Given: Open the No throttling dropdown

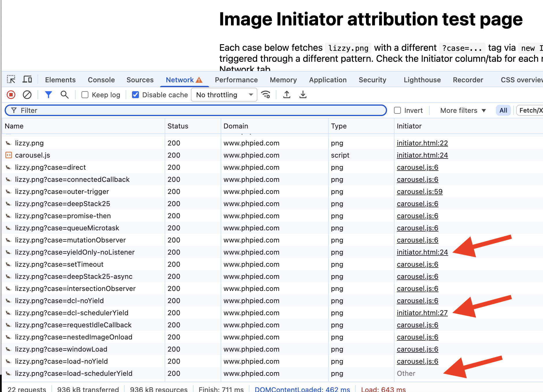Looking at the screenshot, I should tap(224, 95).
